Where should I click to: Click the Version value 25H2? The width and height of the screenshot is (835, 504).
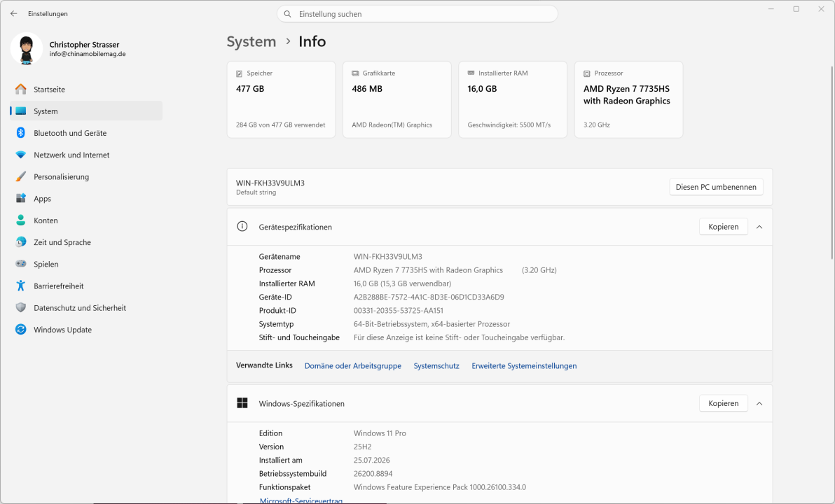[x=363, y=447]
